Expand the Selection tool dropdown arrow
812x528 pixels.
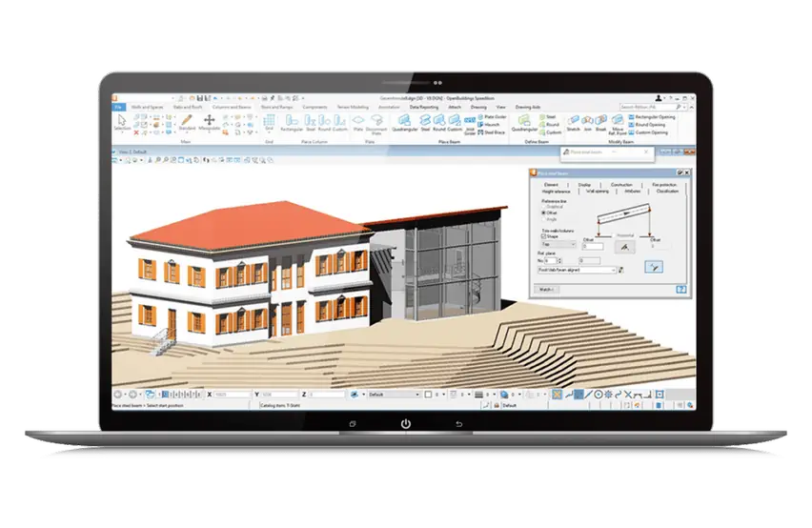[122, 133]
